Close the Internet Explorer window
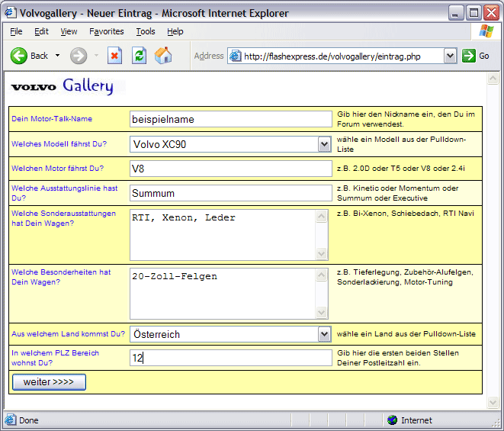This screenshot has height=431, width=504. [492, 13]
